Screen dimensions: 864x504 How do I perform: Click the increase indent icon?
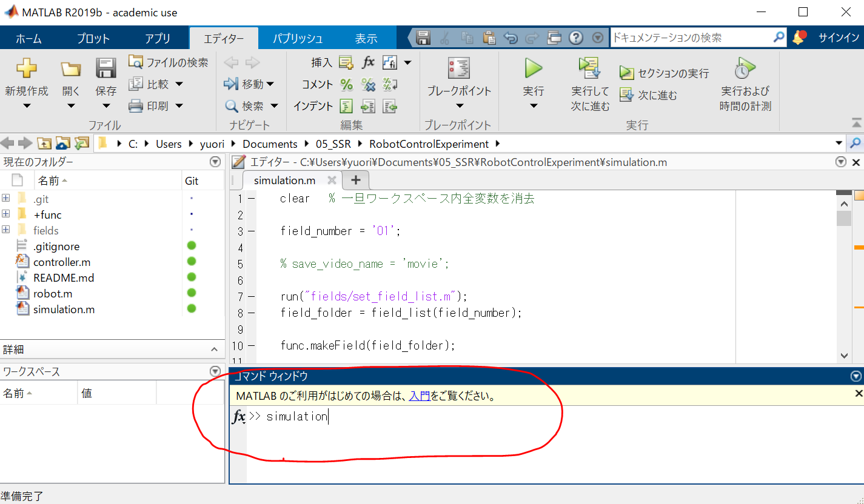pos(368,106)
